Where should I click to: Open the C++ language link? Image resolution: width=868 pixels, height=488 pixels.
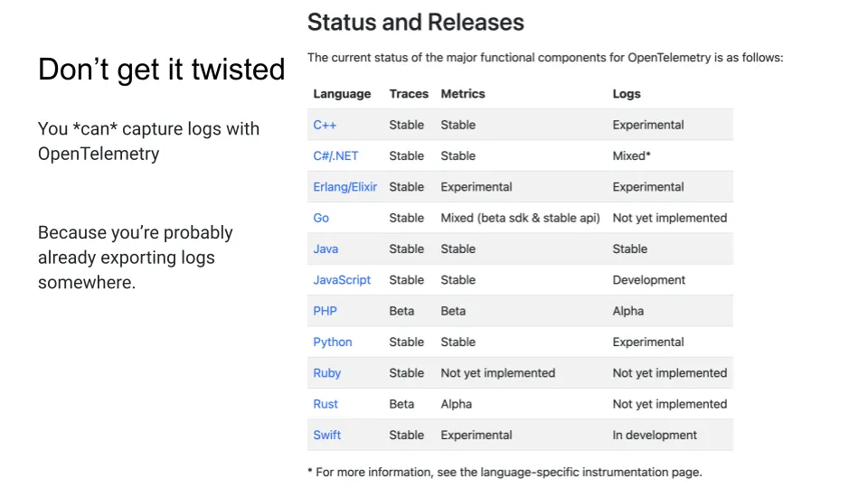click(x=325, y=125)
